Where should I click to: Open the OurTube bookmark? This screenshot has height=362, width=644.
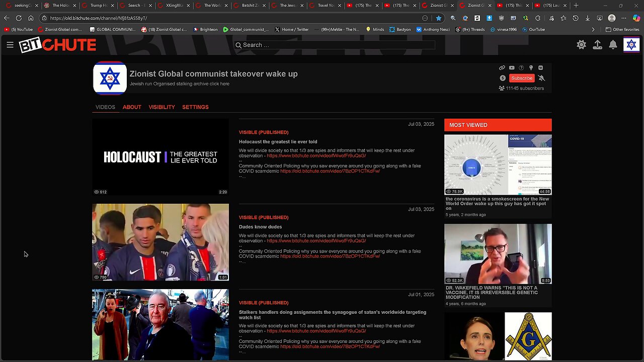point(533,30)
